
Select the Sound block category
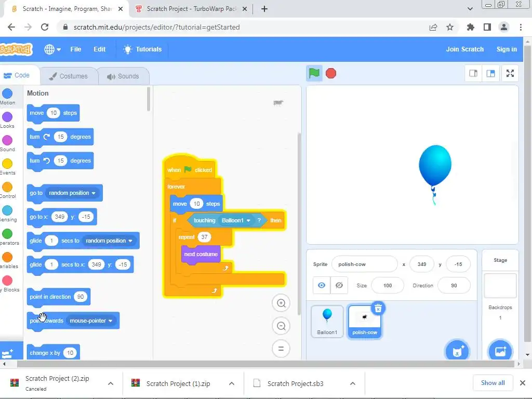(7, 143)
